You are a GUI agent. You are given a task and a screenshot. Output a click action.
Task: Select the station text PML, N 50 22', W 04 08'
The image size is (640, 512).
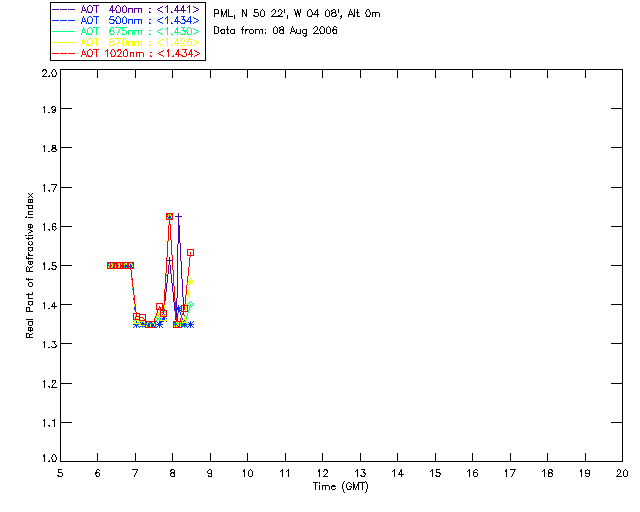pos(279,13)
